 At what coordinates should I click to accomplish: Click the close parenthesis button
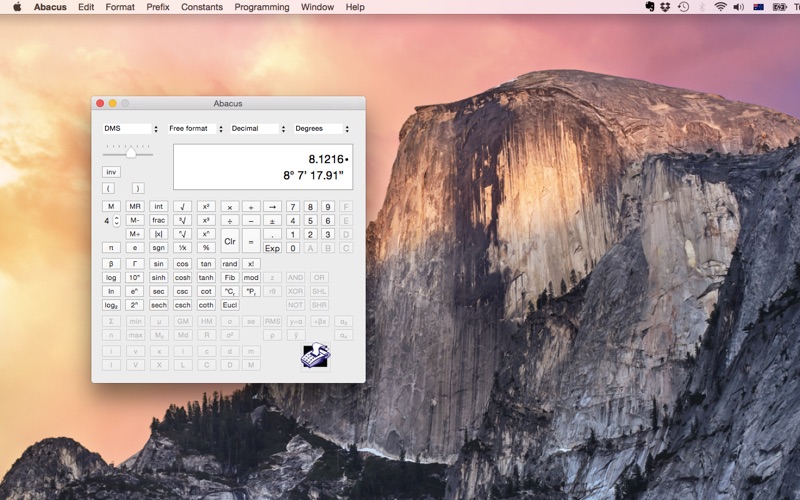point(138,188)
